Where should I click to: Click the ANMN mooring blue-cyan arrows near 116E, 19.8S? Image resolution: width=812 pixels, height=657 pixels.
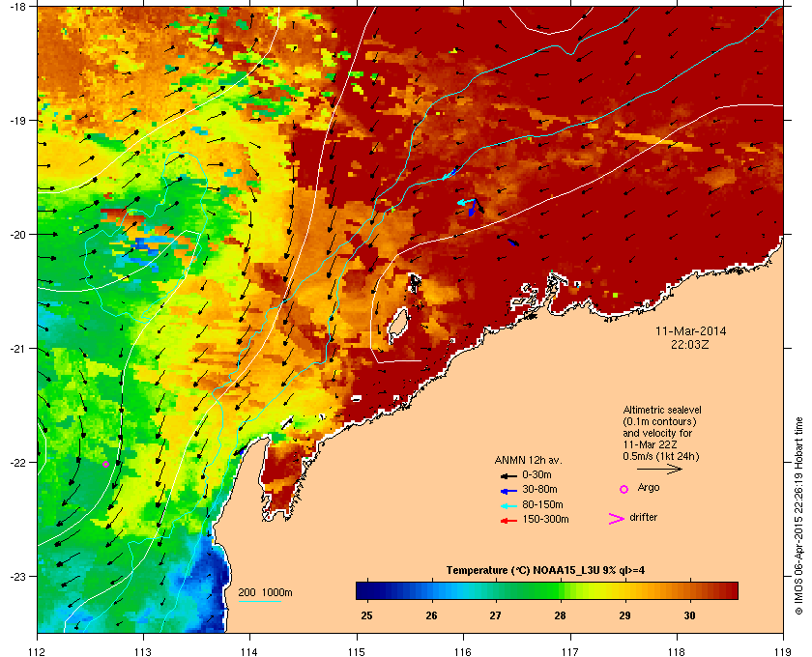tap(470, 206)
